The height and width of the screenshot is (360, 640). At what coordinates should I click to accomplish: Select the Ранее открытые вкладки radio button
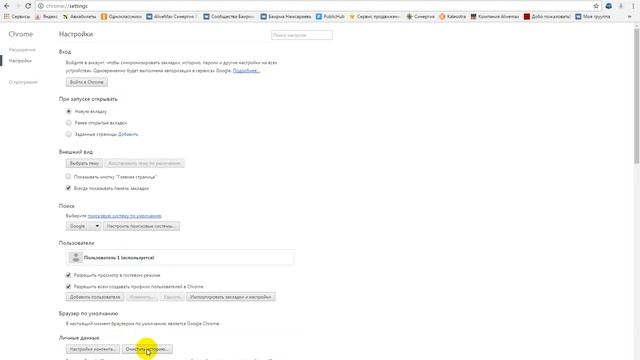tap(69, 123)
